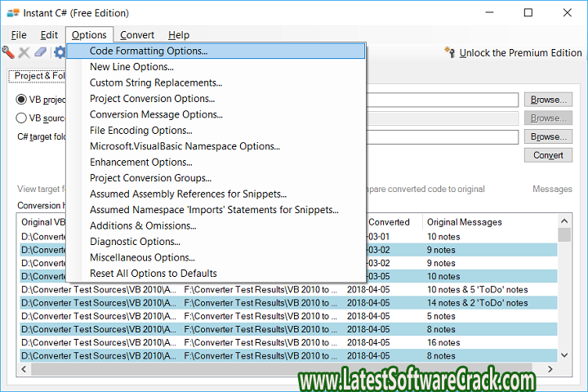This screenshot has height=392, width=588.
Task: Open the Edit menu
Action: coord(49,35)
